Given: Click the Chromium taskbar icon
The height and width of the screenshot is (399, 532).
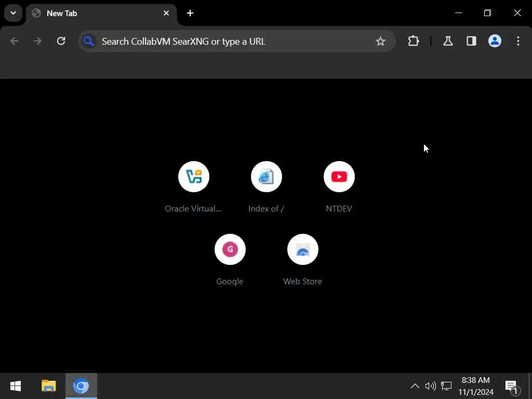Looking at the screenshot, I should 81,386.
